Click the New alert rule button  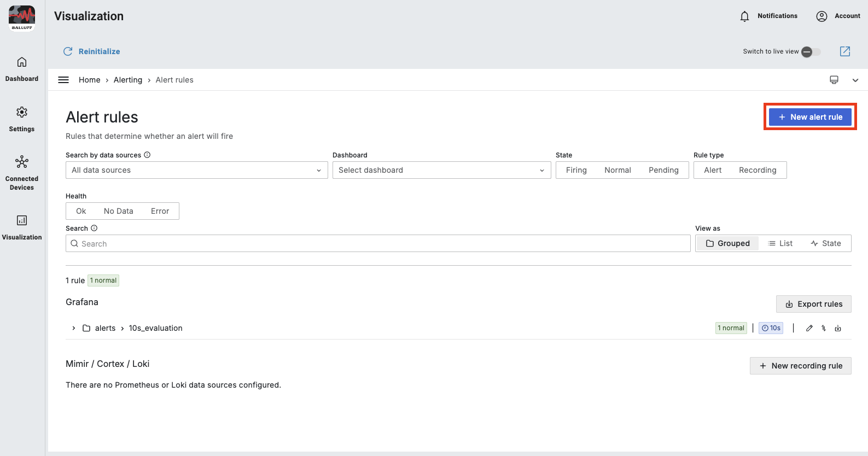[810, 117]
